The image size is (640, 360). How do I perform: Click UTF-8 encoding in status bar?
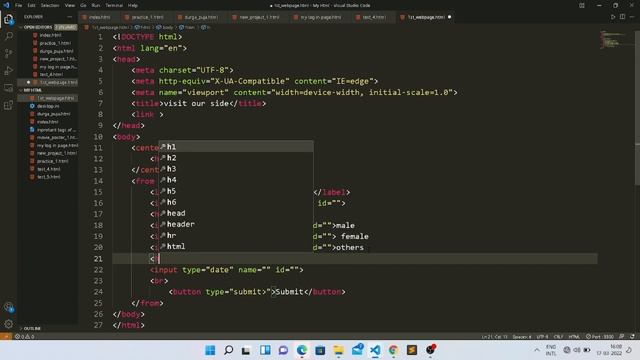(x=542, y=337)
